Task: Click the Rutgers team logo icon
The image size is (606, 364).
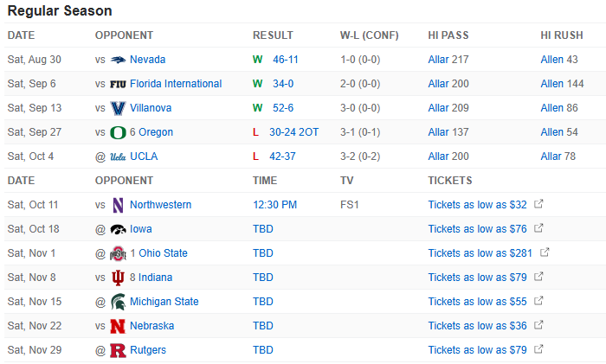Action: (118, 350)
